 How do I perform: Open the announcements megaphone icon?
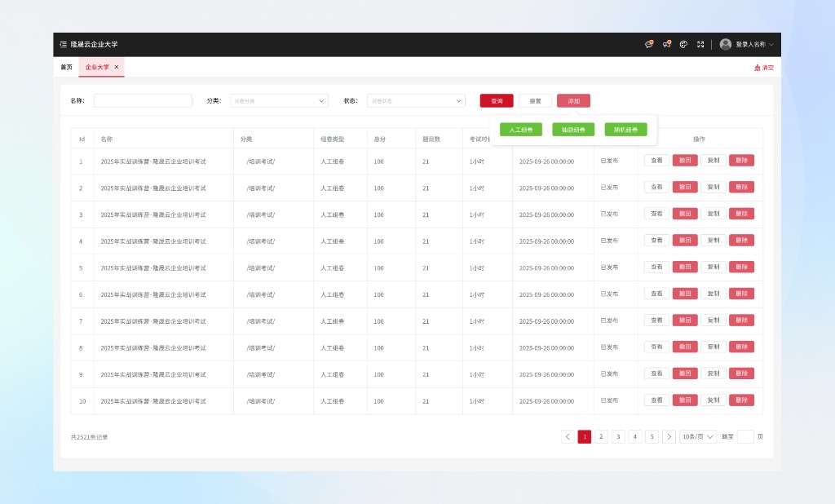(666, 44)
